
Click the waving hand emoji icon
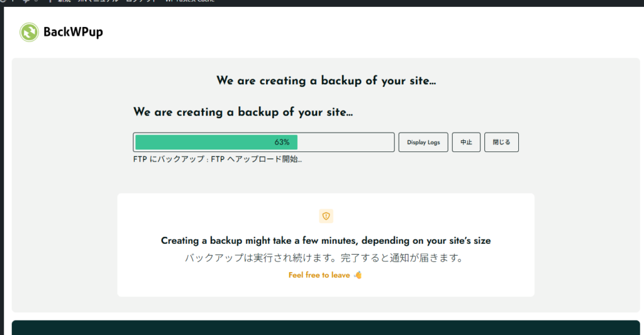(x=358, y=275)
